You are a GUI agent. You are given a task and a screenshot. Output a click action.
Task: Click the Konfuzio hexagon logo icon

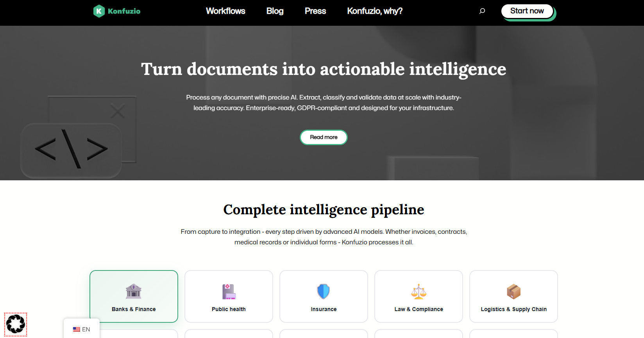pyautogui.click(x=99, y=11)
